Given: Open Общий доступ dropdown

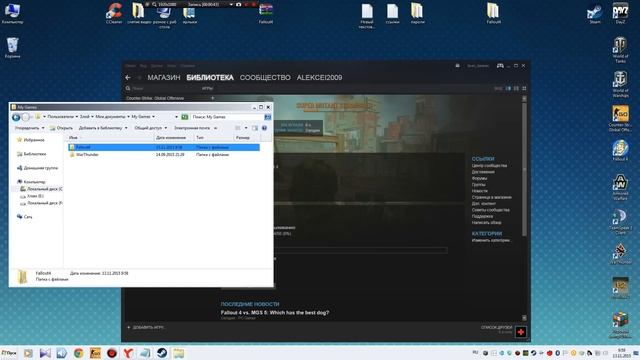Looking at the screenshot, I should pyautogui.click(x=151, y=128).
